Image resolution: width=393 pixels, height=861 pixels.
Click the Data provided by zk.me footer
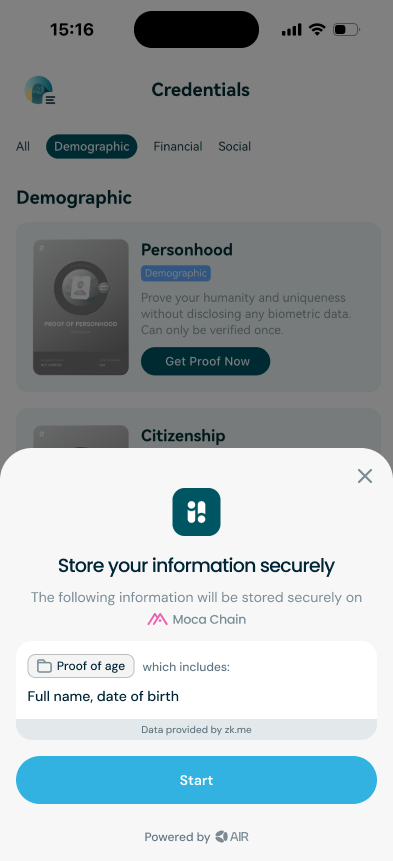196,730
